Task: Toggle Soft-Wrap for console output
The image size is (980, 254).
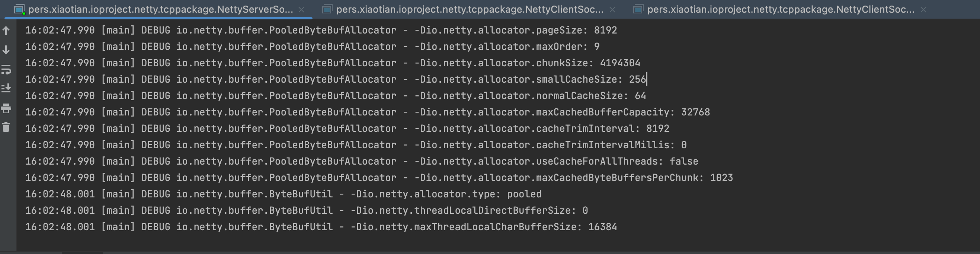Action: (6, 70)
